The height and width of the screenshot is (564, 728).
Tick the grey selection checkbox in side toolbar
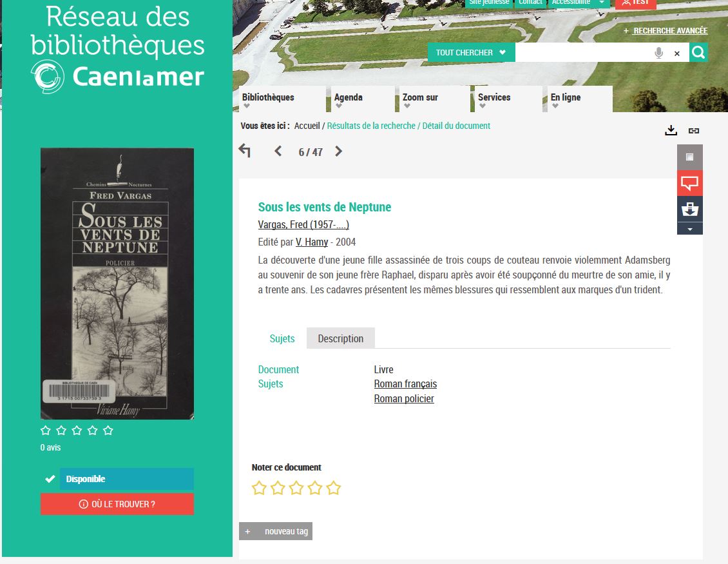pyautogui.click(x=689, y=157)
